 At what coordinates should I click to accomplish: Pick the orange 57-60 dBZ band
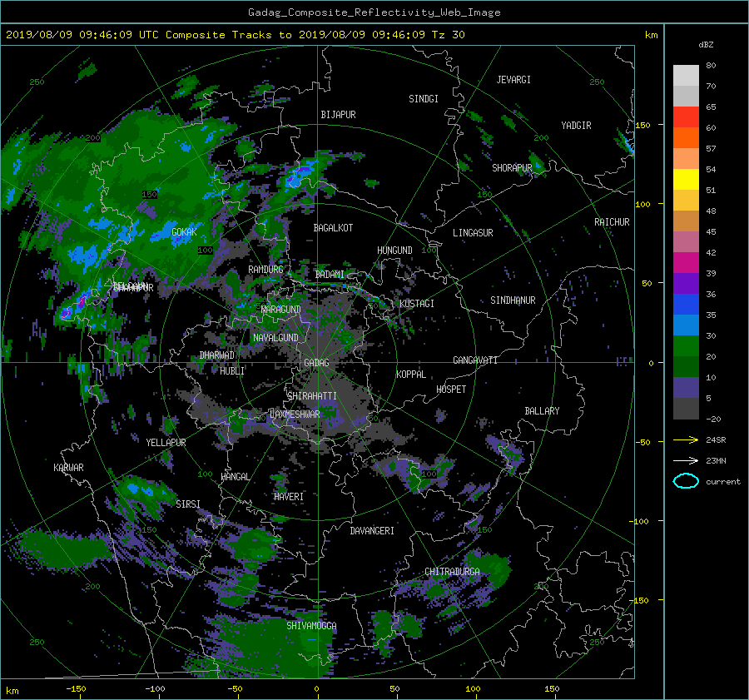(686, 138)
